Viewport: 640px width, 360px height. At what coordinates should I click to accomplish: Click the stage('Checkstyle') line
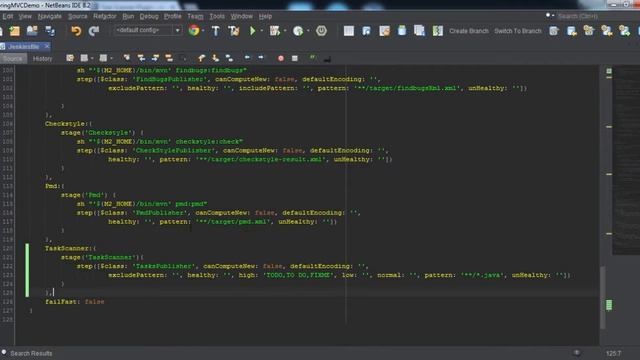coord(102,133)
